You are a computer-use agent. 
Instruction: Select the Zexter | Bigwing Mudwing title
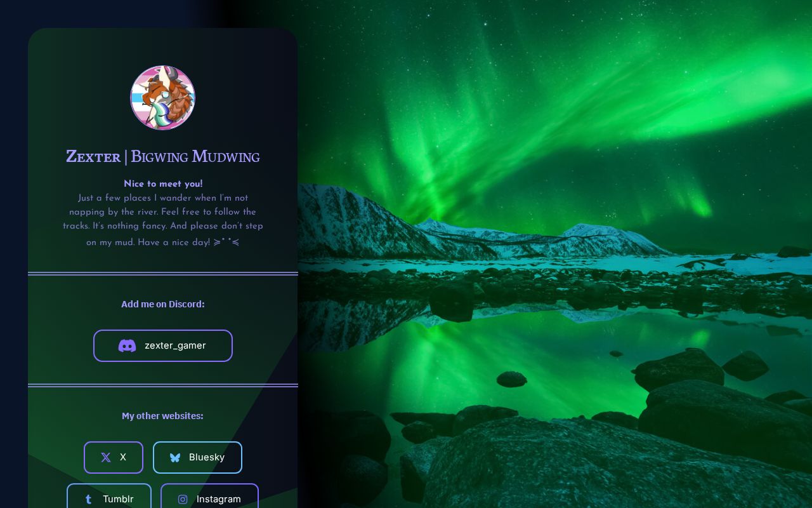163,156
